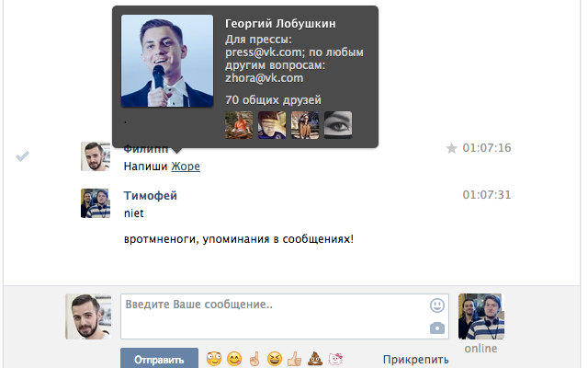
Task: Click Георгий Лобушкин name in the popup
Action: [x=280, y=23]
